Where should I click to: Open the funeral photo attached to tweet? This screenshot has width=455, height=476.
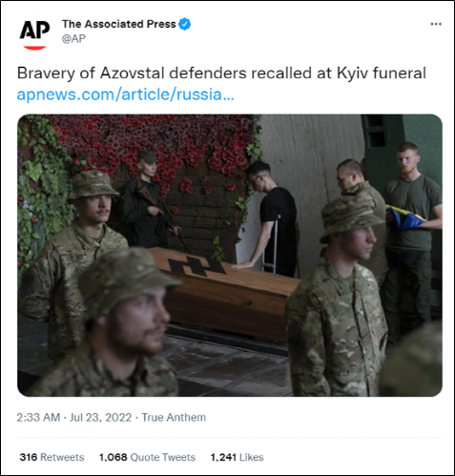click(230, 255)
